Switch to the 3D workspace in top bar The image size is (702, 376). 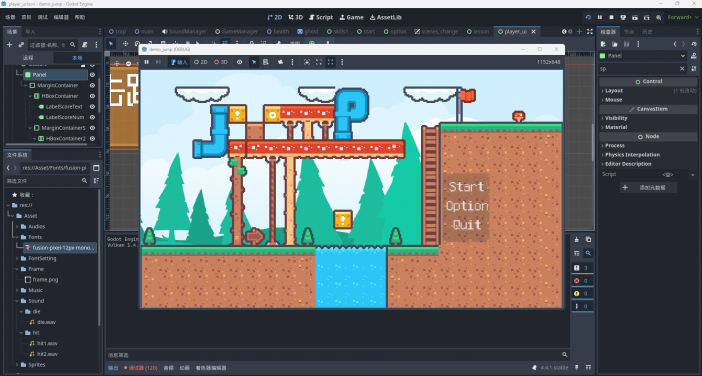click(x=295, y=17)
